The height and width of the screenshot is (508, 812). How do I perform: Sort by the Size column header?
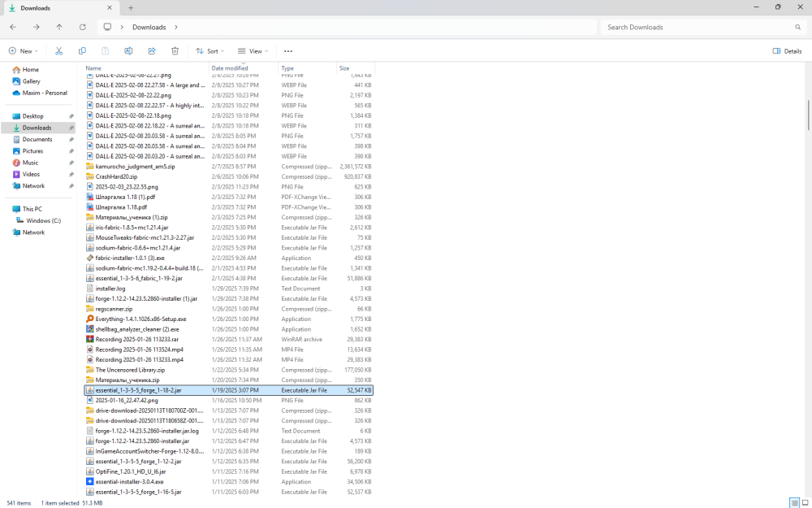point(356,68)
